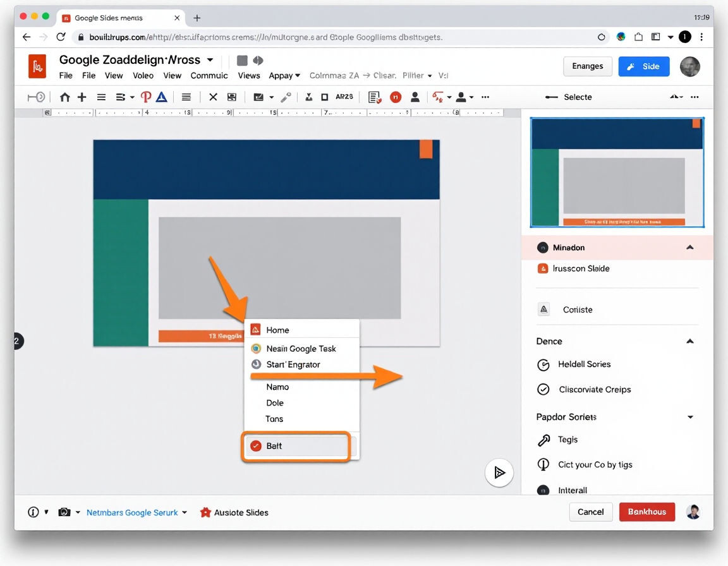Click the X icon in toolbar
The image size is (728, 566).
coord(213,97)
